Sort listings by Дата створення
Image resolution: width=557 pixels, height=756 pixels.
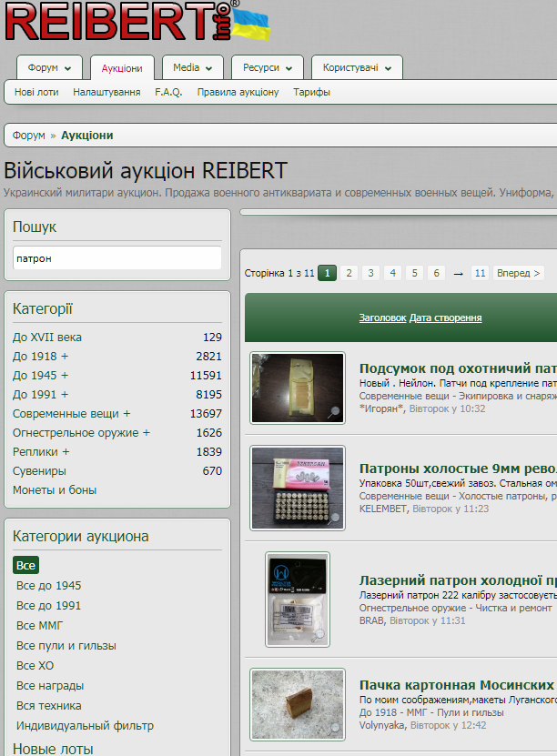(445, 318)
